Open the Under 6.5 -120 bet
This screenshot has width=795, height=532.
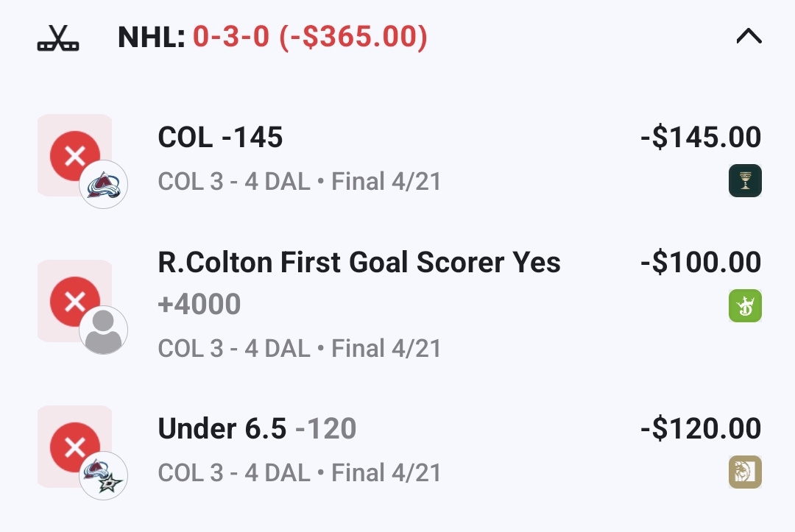(257, 429)
